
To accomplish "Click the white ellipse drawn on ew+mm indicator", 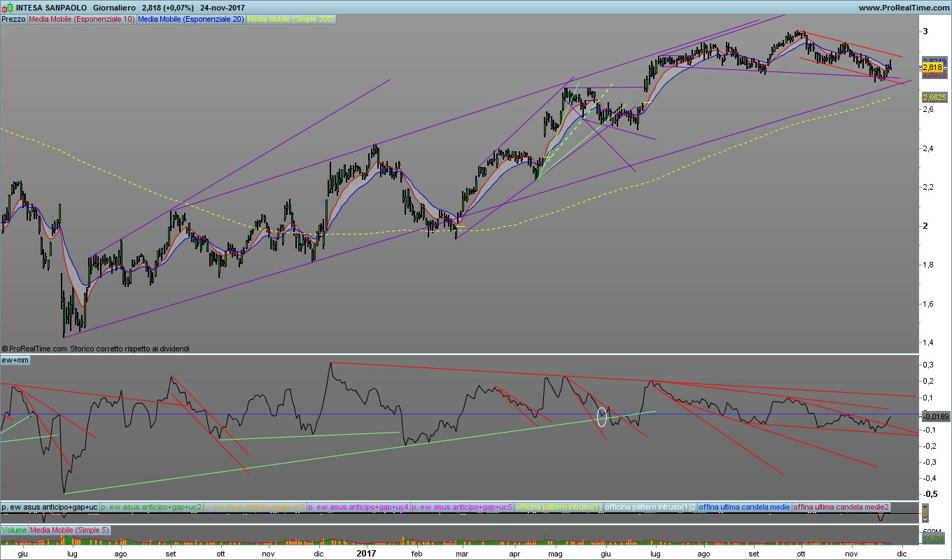I will tap(602, 416).
